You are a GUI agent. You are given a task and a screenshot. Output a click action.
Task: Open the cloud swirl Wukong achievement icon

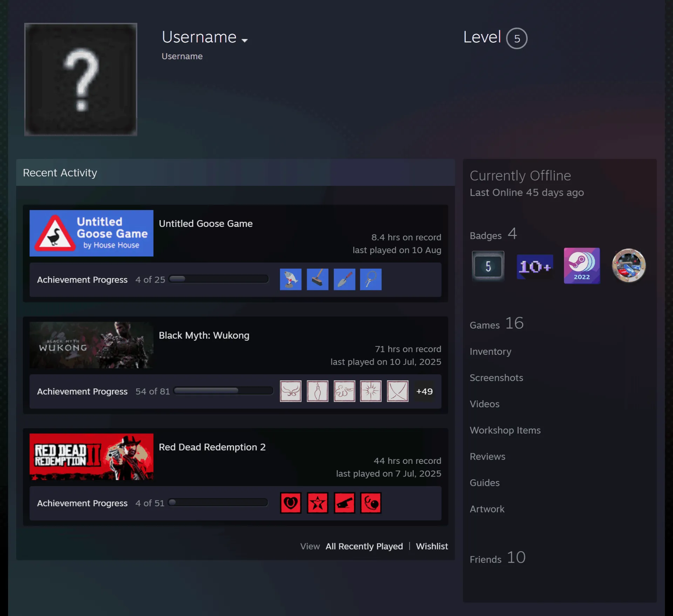click(344, 391)
